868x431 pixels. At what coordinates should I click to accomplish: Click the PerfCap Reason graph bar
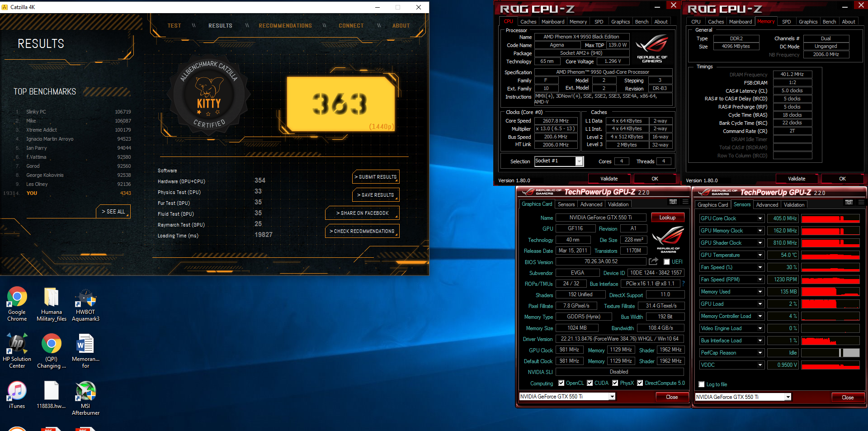(x=830, y=353)
